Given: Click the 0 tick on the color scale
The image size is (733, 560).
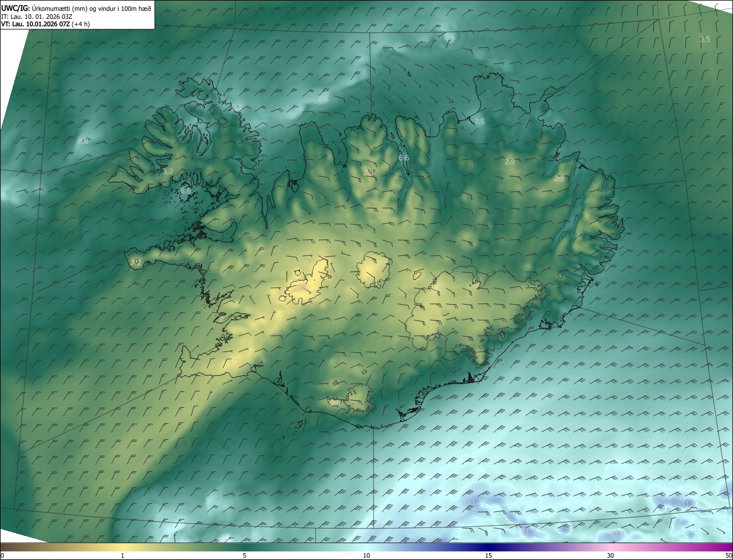Looking at the screenshot, I should coord(2,555).
